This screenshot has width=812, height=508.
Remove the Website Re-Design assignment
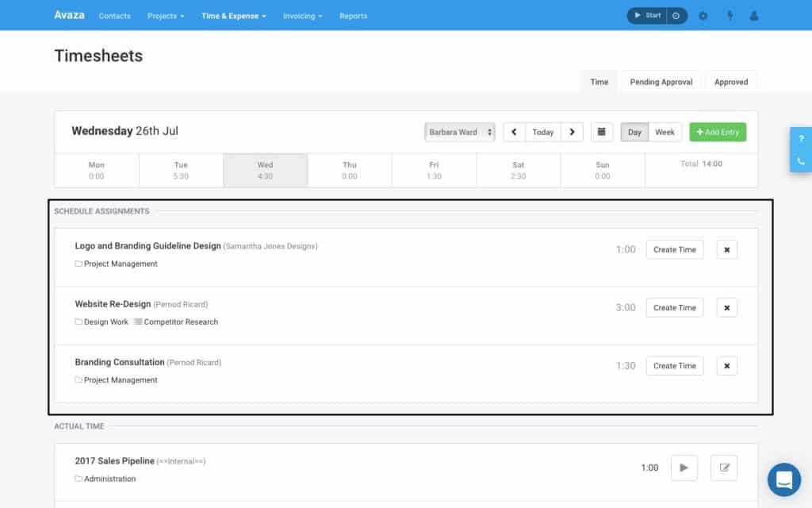point(726,307)
